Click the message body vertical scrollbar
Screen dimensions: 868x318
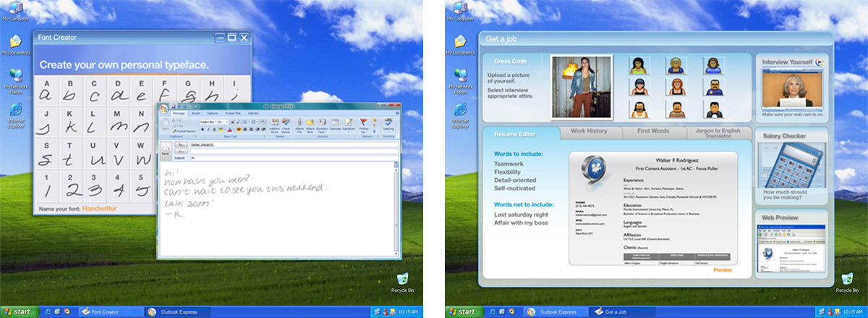396,209
